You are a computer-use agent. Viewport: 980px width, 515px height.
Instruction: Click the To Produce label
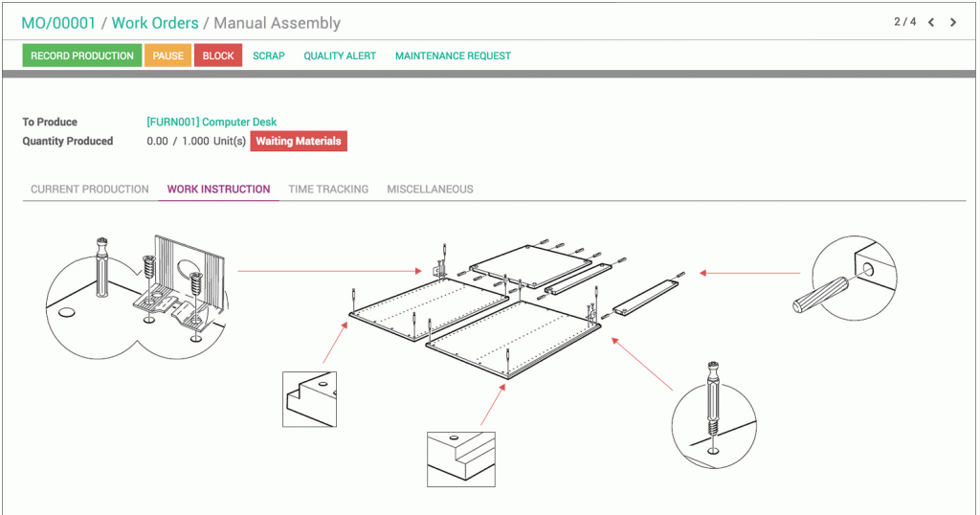50,122
